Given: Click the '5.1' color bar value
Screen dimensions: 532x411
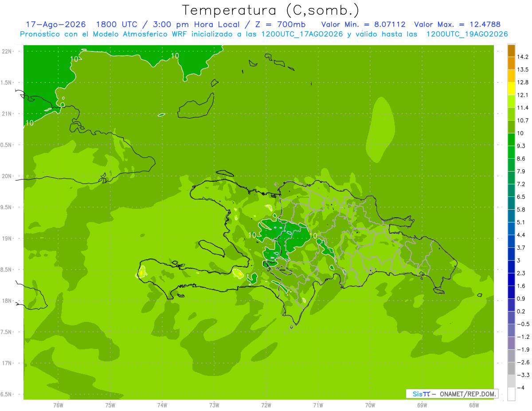Looking at the screenshot, I should (x=521, y=222).
